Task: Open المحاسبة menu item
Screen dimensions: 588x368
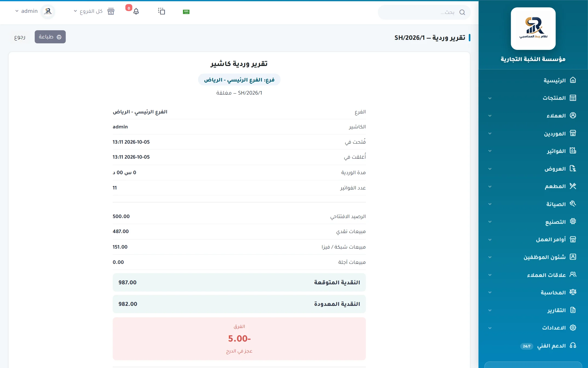Action: click(x=533, y=292)
